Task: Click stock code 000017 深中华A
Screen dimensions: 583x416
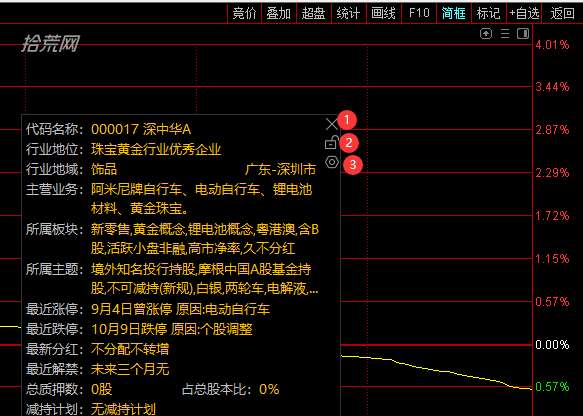Action: 141,129
